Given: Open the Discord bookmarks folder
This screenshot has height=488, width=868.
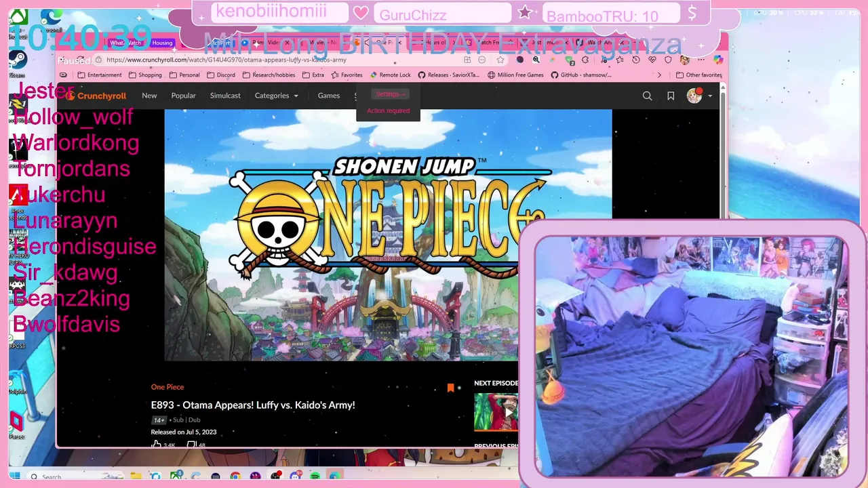Looking at the screenshot, I should [221, 75].
